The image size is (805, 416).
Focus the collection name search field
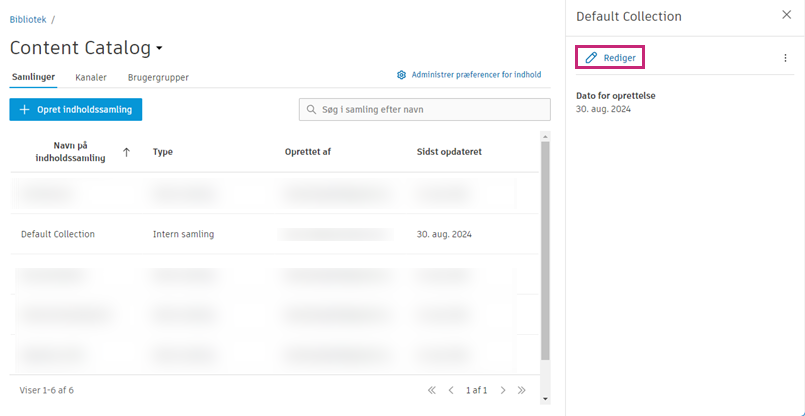click(430, 109)
